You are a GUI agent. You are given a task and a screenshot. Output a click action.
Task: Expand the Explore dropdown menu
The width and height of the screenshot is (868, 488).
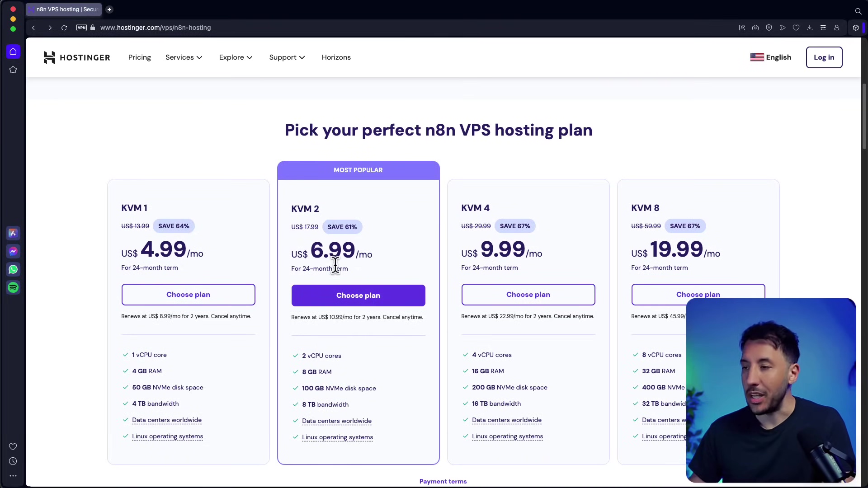tap(236, 57)
